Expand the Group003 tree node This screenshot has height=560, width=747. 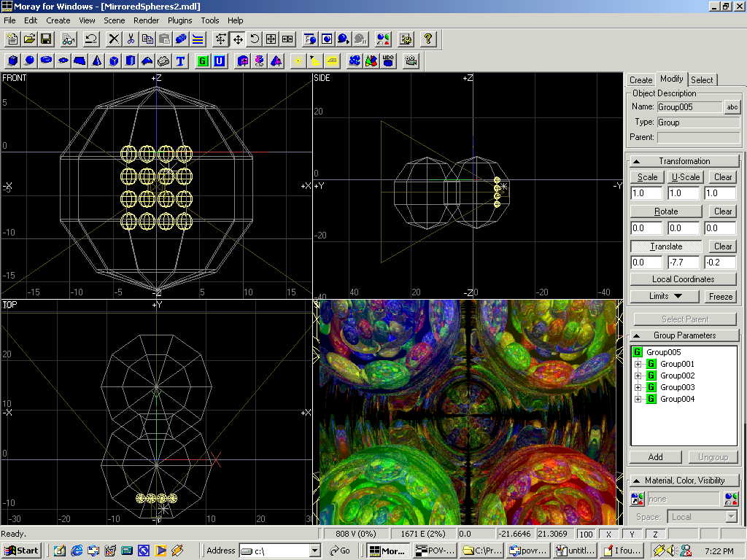pyautogui.click(x=638, y=387)
